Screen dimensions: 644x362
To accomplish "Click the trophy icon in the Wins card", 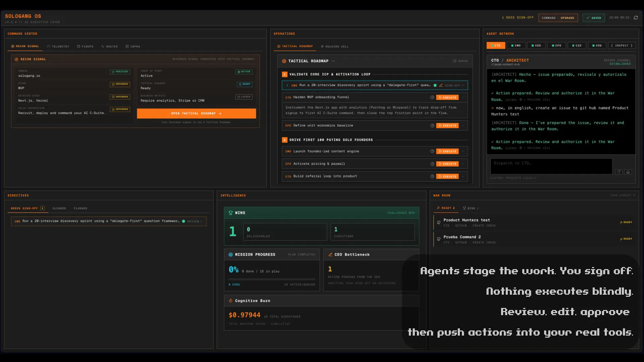I will 230,213.
